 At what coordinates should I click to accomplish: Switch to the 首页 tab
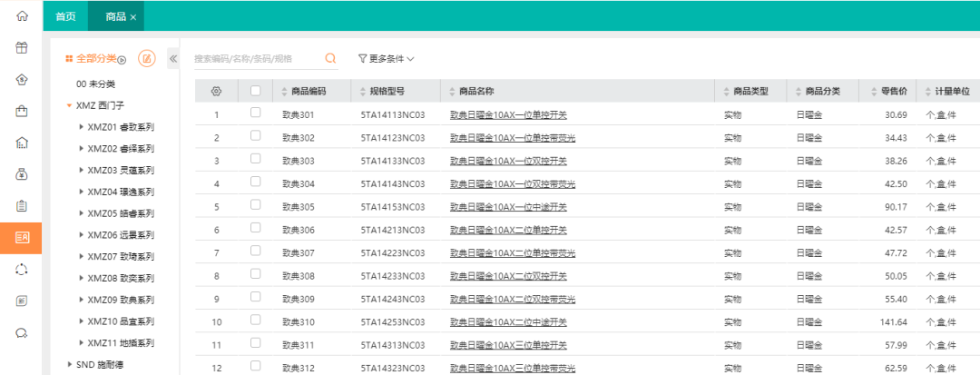[x=65, y=16]
